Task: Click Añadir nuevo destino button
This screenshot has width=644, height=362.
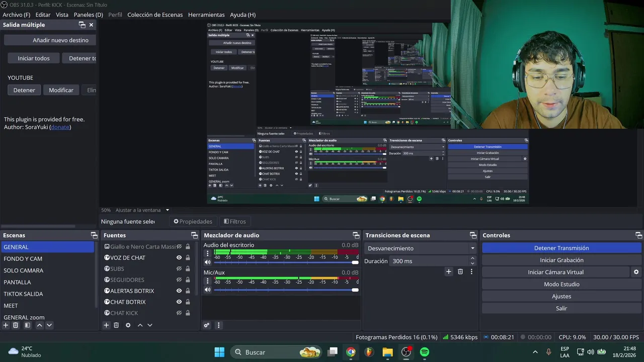Action: tap(50, 40)
